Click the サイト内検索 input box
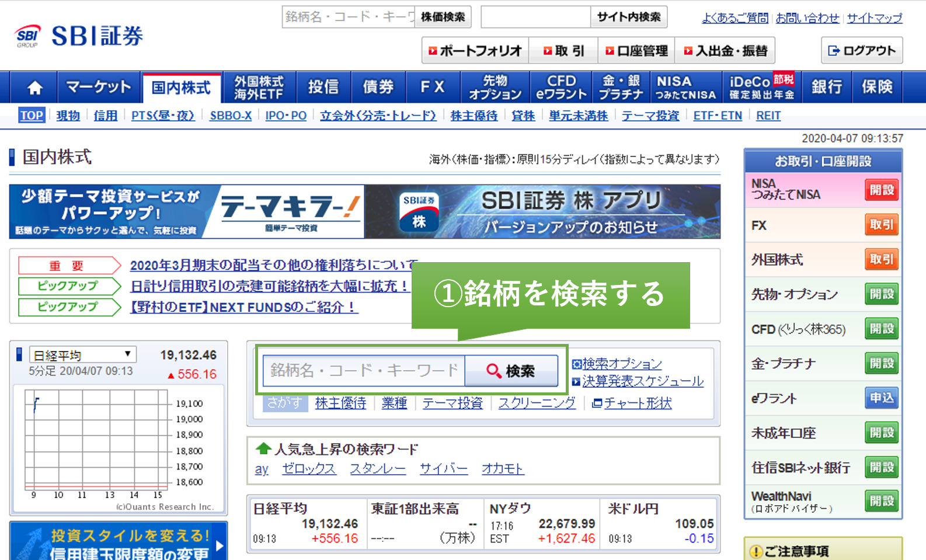This screenshot has width=926, height=560. [535, 17]
